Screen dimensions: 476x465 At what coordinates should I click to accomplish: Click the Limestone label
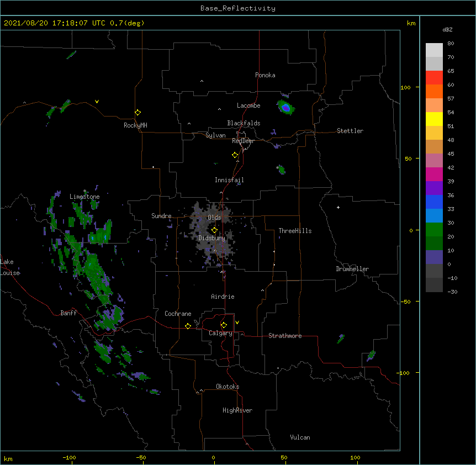tap(84, 197)
